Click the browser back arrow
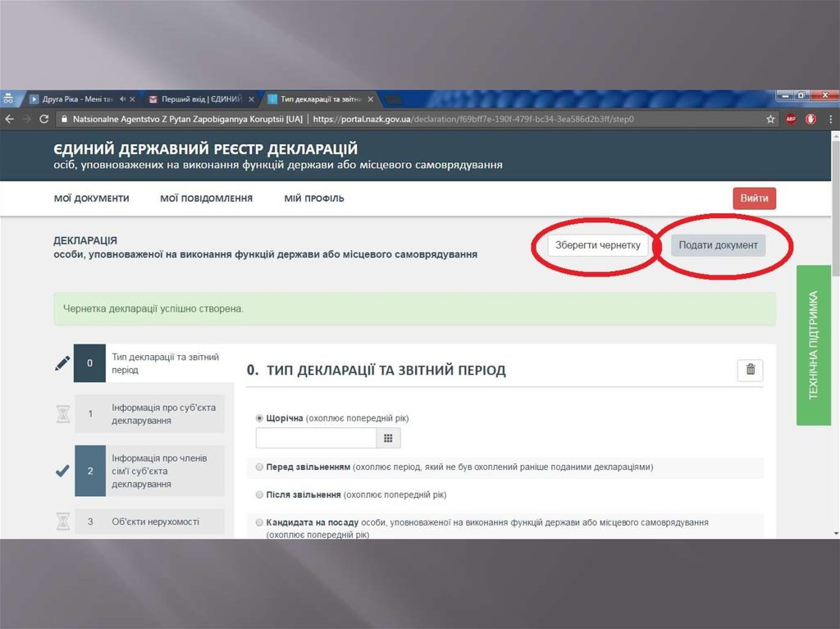This screenshot has height=629, width=840. click(x=9, y=119)
